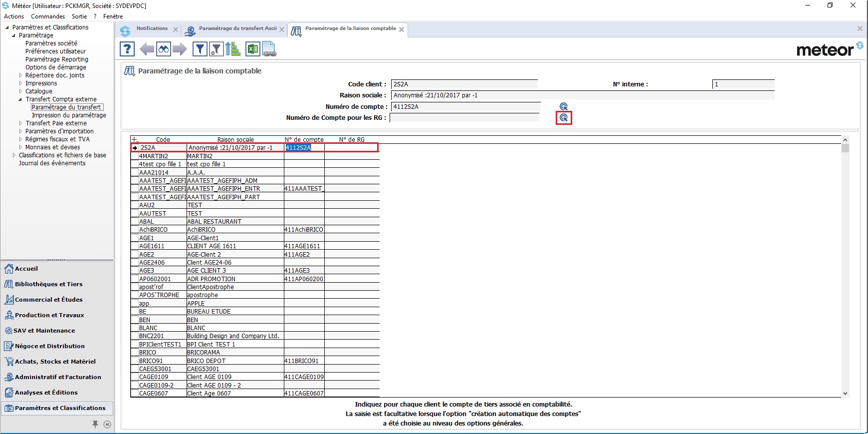This screenshot has height=434, width=868.
Task: Open search with the binoculars icon
Action: coord(163,49)
